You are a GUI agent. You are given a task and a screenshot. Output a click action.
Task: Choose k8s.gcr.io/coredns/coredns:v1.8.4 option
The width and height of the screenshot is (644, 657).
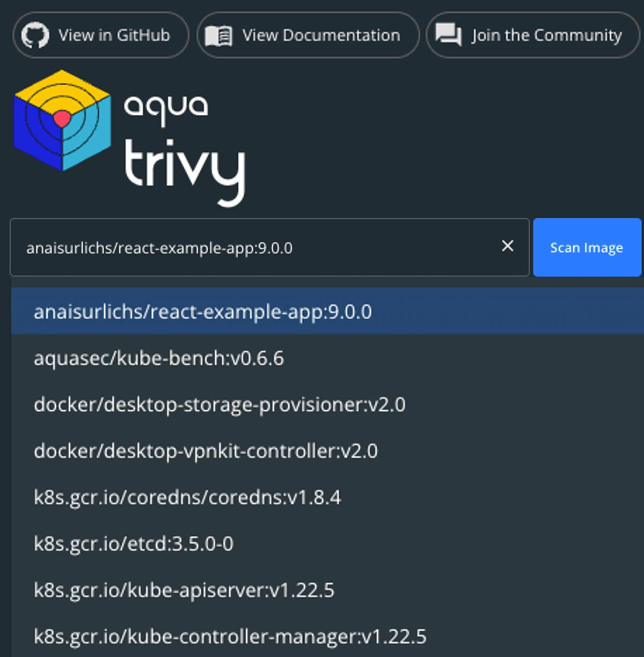(327, 497)
